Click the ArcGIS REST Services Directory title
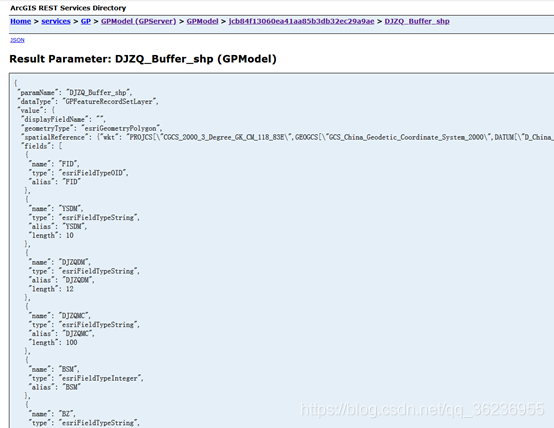The height and width of the screenshot is (428, 554). point(68,8)
